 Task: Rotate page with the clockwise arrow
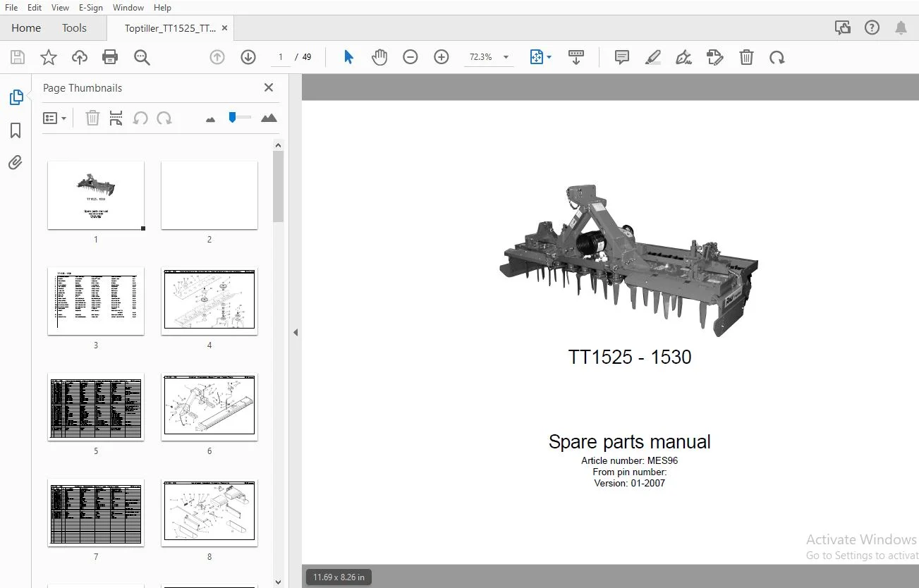click(777, 57)
